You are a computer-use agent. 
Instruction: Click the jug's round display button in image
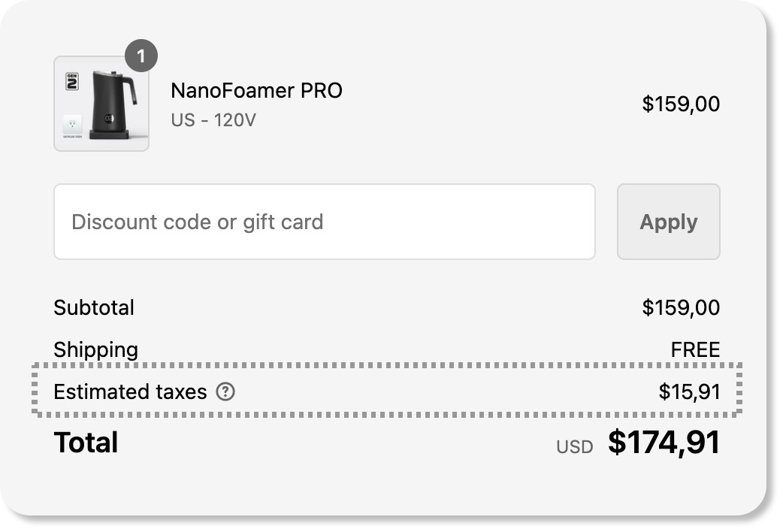point(110,119)
